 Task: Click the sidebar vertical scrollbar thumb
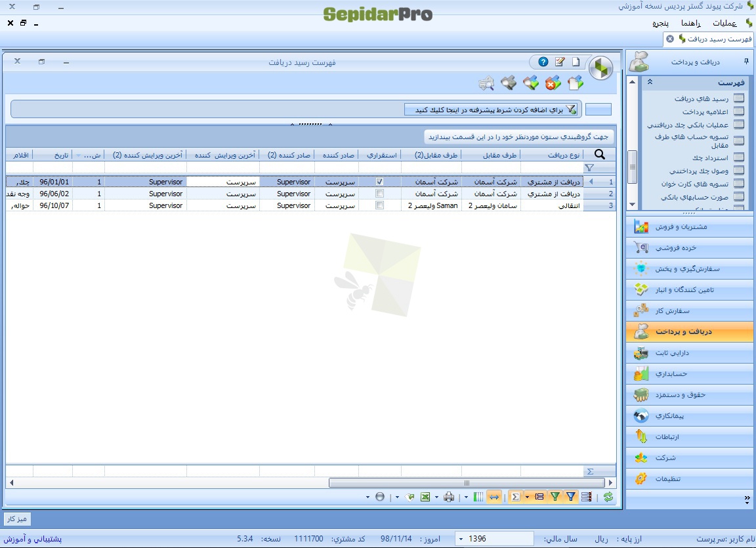632,167
